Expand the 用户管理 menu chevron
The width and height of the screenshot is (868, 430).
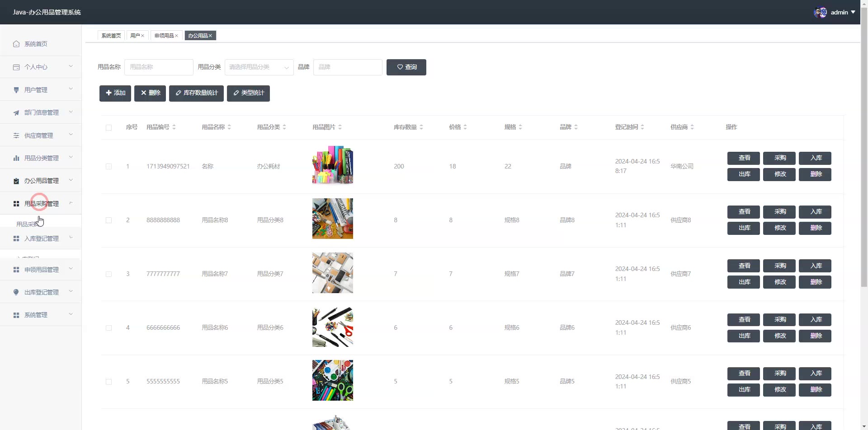pyautogui.click(x=71, y=89)
